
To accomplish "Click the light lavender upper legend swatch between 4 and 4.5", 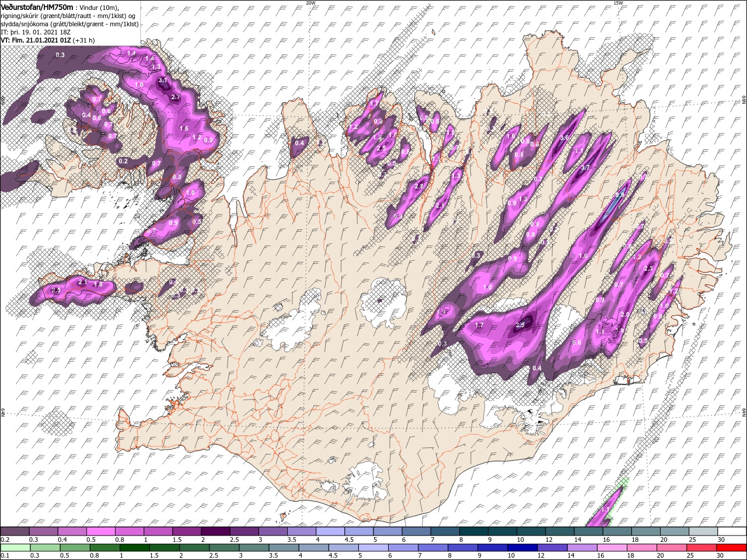I will click(330, 531).
